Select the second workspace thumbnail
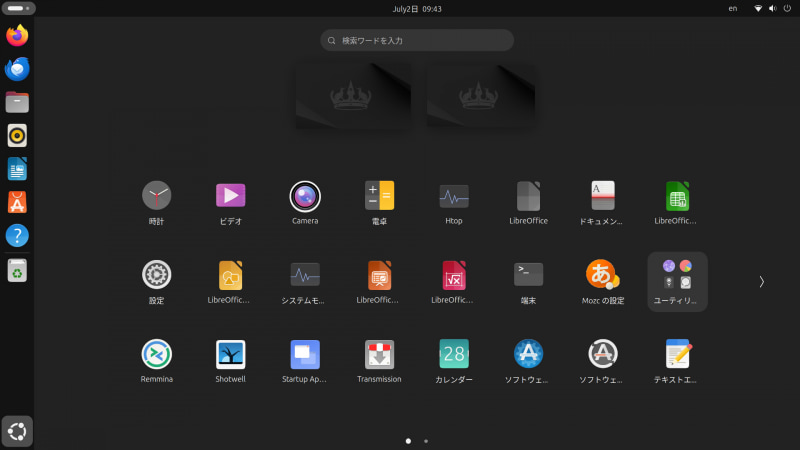This screenshot has height=450, width=800. pyautogui.click(x=481, y=95)
